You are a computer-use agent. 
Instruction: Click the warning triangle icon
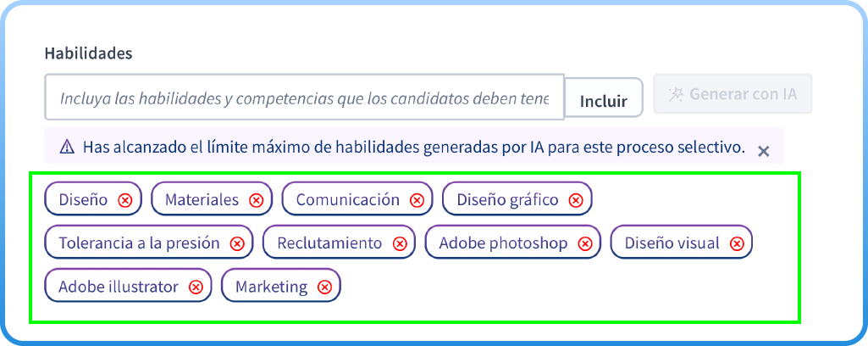pyautogui.click(x=67, y=147)
